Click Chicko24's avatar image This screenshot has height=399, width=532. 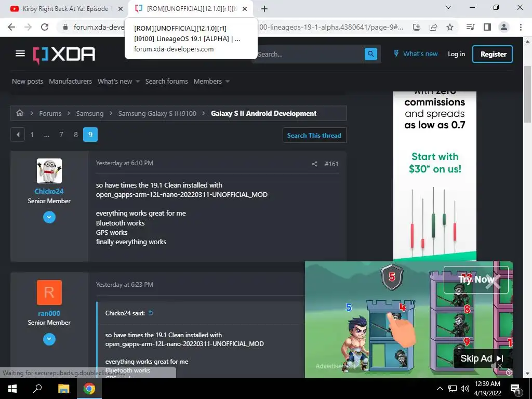(49, 170)
